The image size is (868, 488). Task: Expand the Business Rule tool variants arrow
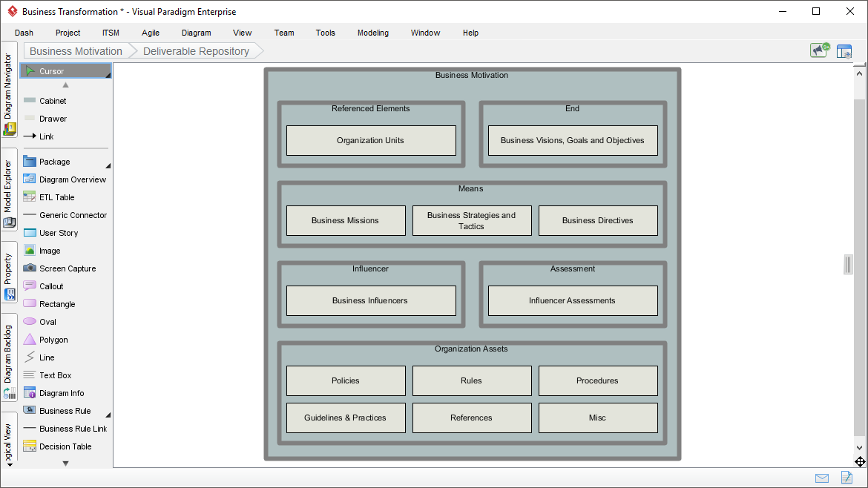pos(108,415)
